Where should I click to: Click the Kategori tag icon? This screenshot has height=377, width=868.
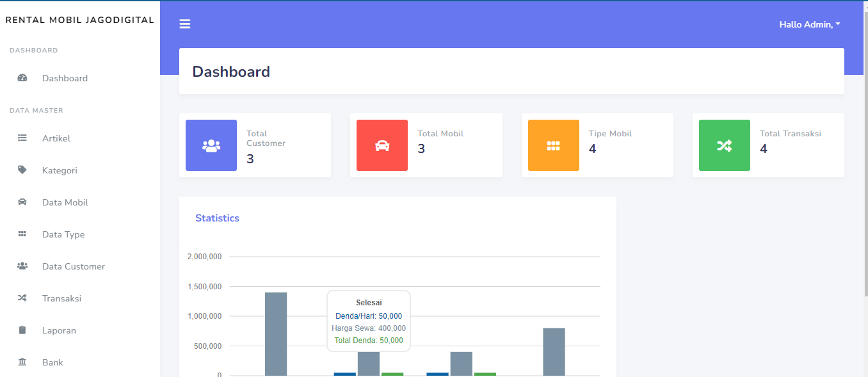[22, 170]
